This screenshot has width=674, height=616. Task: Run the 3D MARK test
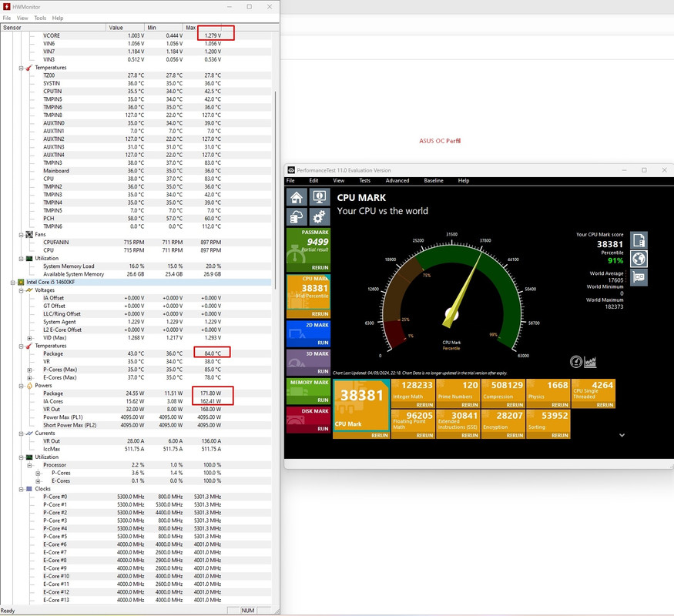(323, 371)
